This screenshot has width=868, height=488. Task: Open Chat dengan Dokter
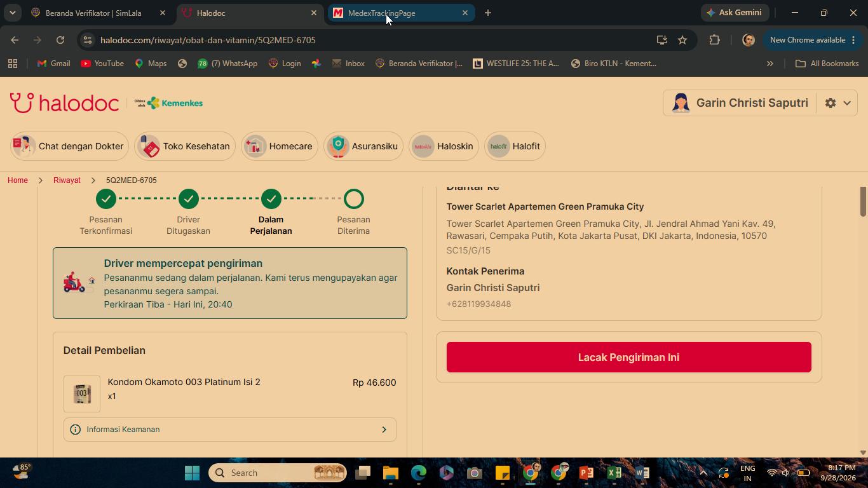69,146
